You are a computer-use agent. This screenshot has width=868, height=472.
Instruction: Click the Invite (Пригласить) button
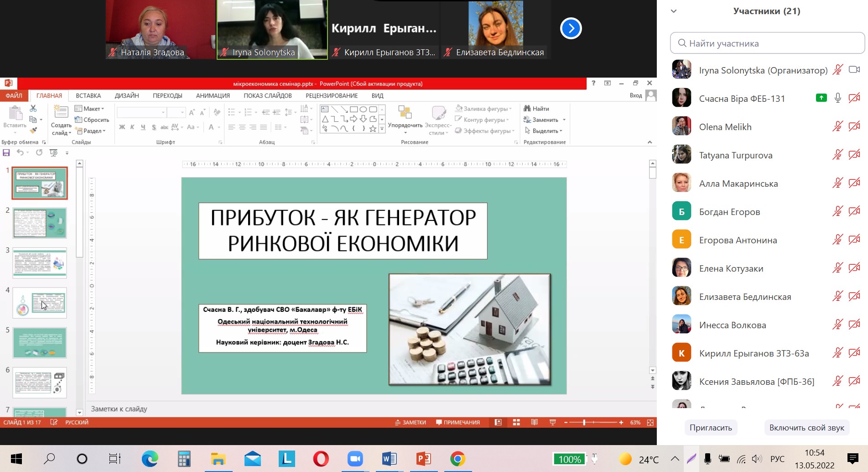point(710,428)
